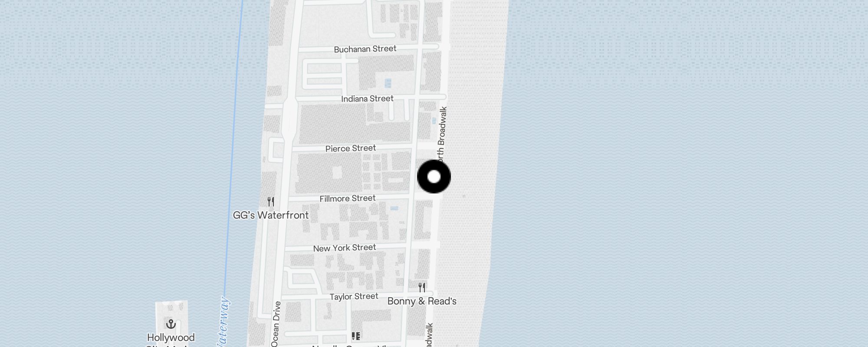Select the Taylor Street label

(354, 297)
